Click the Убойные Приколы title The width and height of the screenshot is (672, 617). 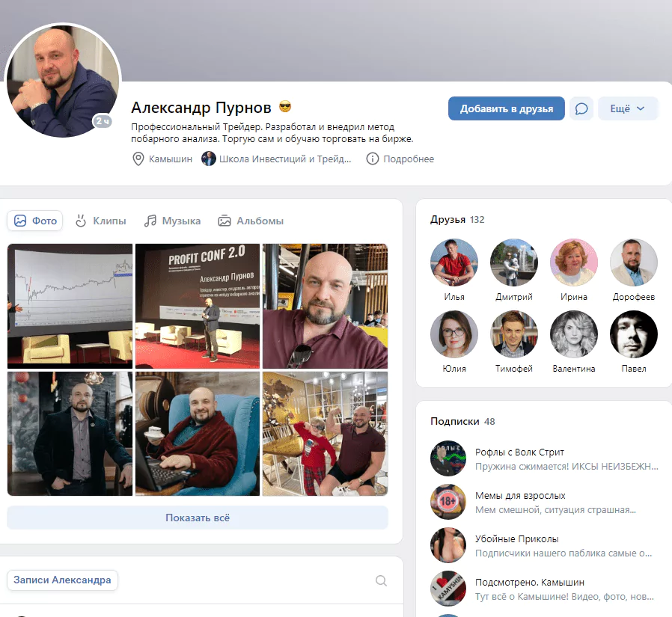[517, 538]
